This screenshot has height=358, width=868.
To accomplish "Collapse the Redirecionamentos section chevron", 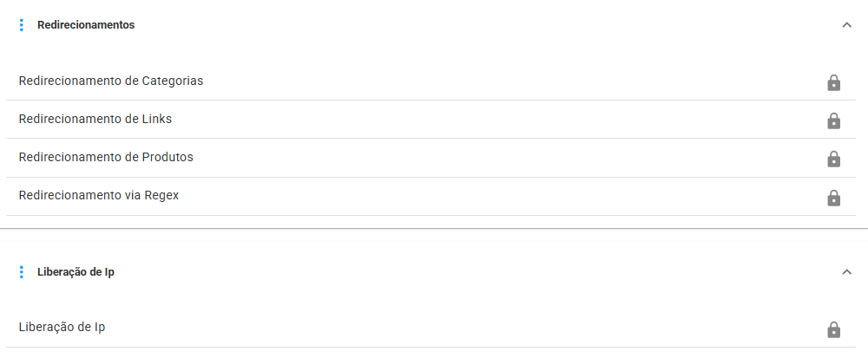I will pos(847,25).
